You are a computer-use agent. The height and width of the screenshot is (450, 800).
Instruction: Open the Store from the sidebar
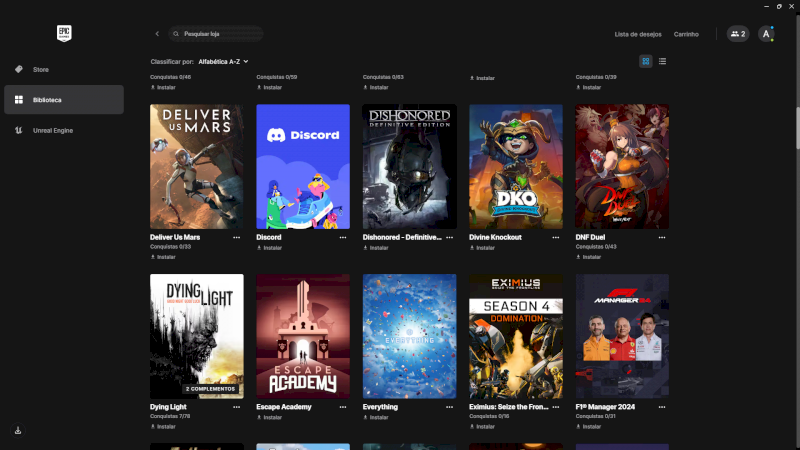[x=40, y=69]
